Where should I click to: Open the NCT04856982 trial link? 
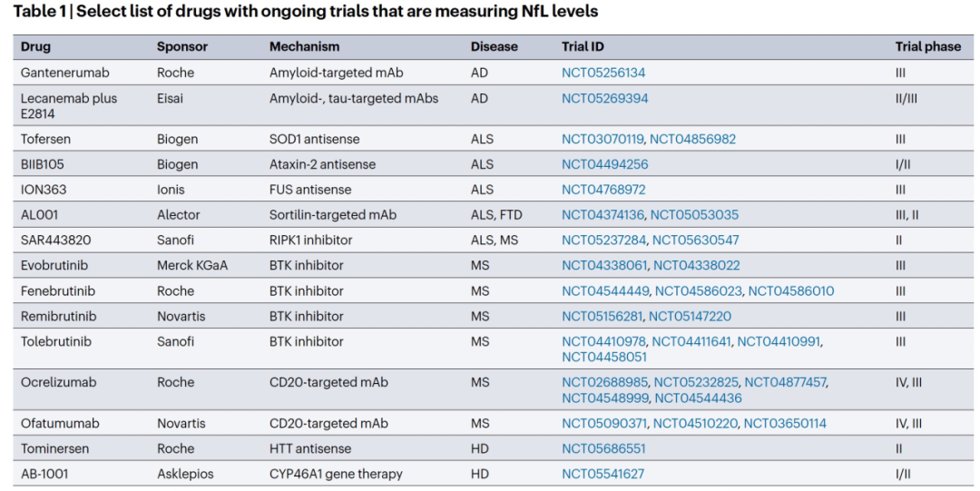692,139
